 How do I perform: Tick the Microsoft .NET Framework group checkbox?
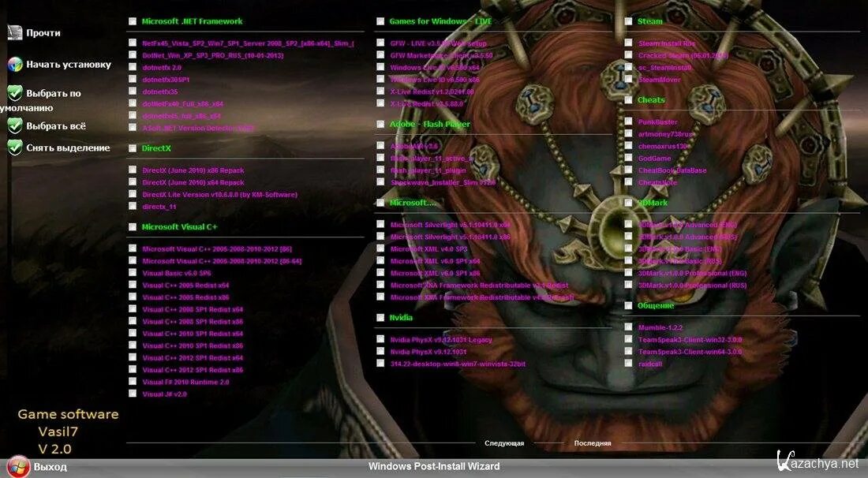(133, 21)
